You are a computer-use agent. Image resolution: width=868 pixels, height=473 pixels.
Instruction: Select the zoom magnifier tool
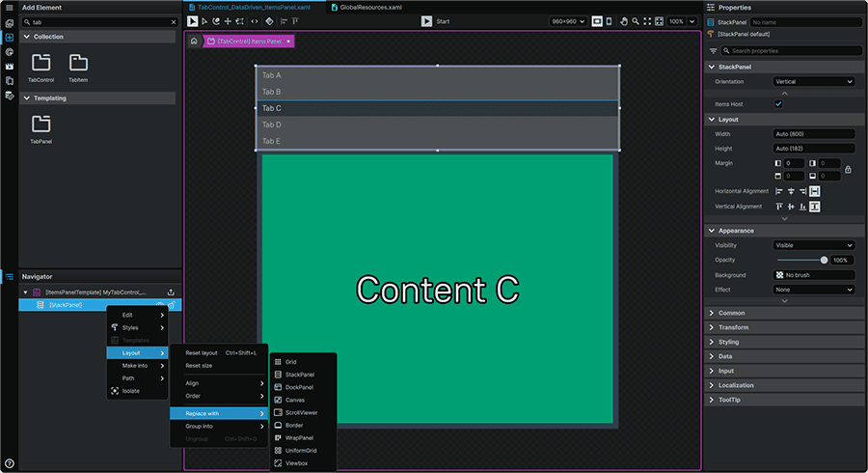pos(636,21)
